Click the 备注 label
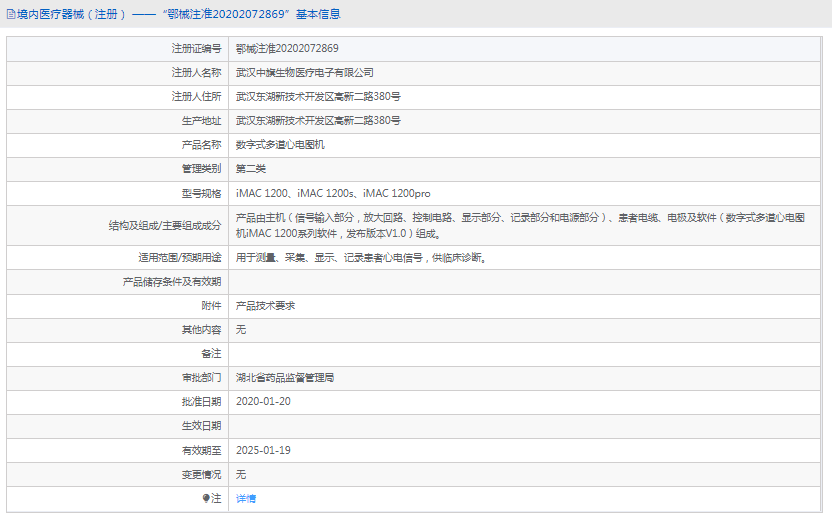Viewport: 832px width, 521px height. 211,354
